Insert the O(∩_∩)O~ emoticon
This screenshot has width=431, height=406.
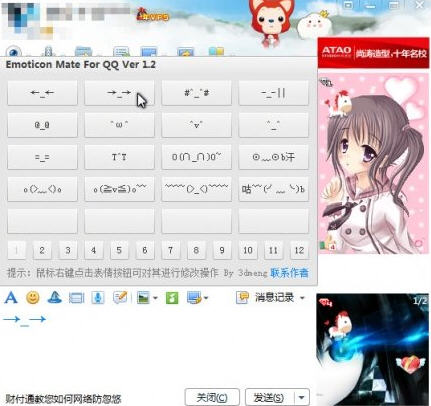(x=197, y=157)
